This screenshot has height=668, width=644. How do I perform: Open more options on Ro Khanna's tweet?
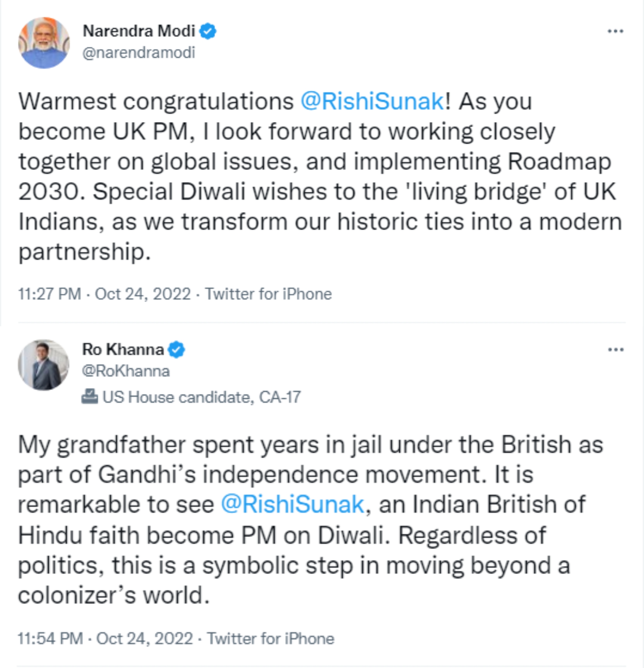coord(615,350)
